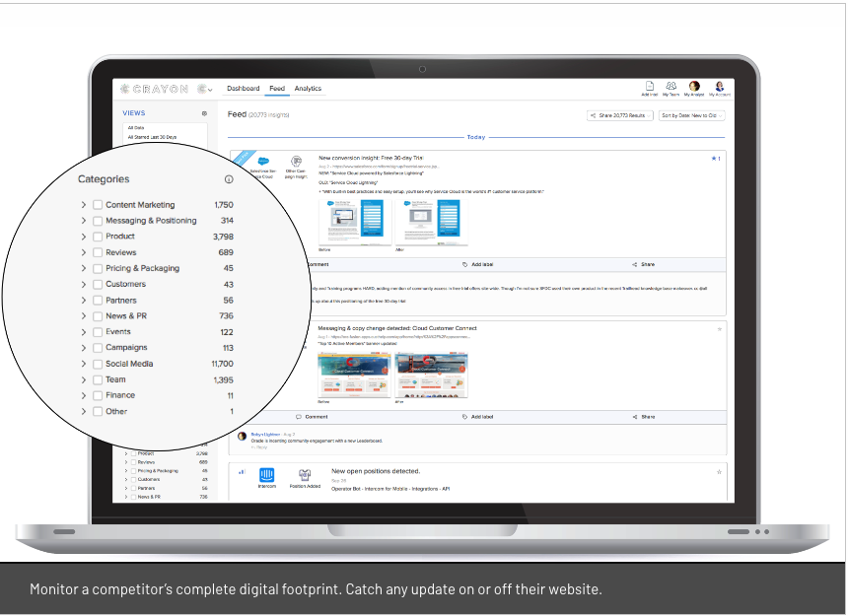Click the Categories info icon

(x=229, y=179)
